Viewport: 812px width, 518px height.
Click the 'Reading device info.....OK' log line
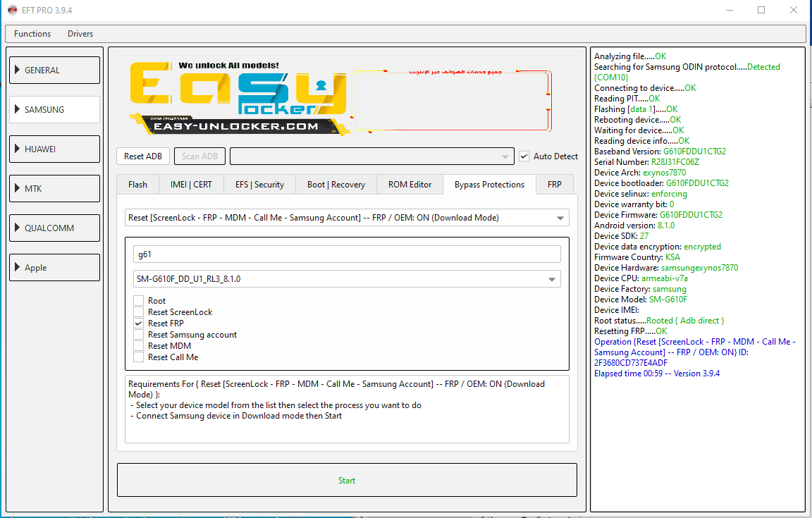[x=641, y=141]
